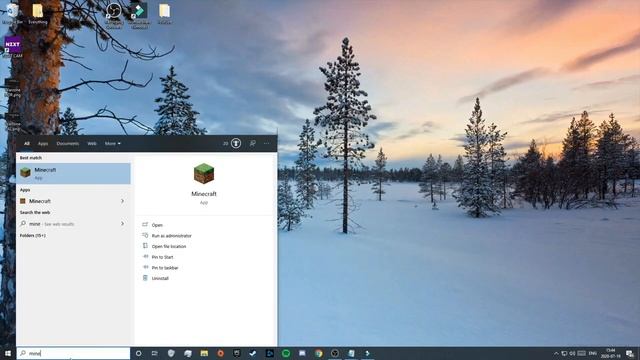Click Open in Minecraft actions list
The width and height of the screenshot is (640, 360).
coord(157,225)
